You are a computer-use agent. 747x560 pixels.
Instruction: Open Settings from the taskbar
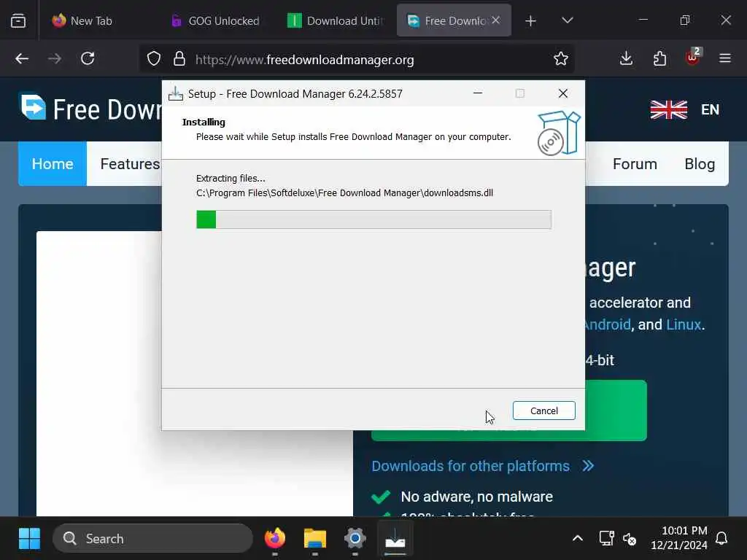[355, 539]
